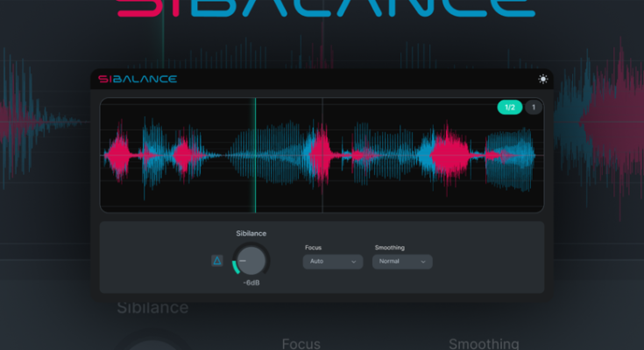This screenshot has width=644, height=350.
Task: Click the Smoothing label above dropdown
Action: [x=389, y=248]
